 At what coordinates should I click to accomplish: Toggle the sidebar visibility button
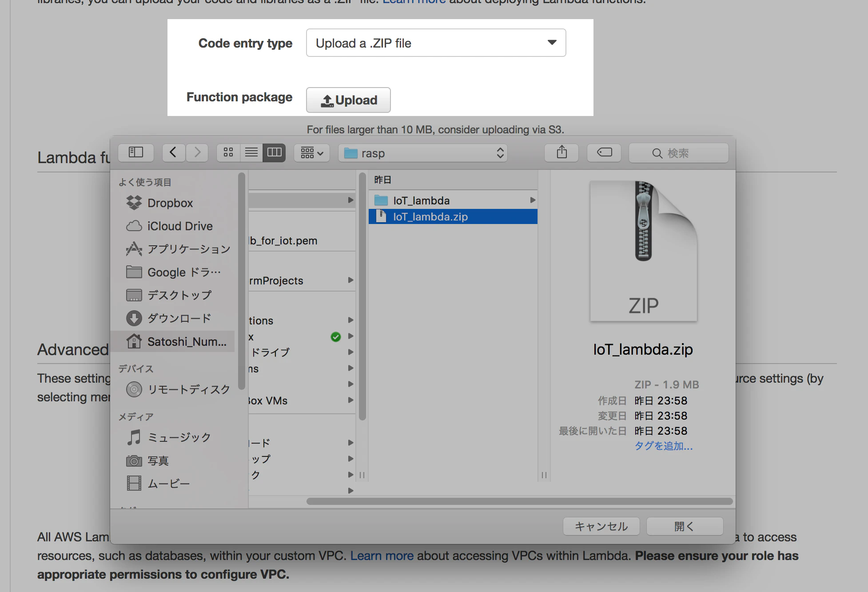(136, 153)
